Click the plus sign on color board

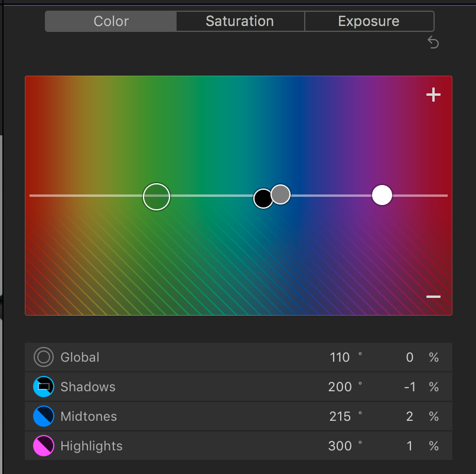433,95
